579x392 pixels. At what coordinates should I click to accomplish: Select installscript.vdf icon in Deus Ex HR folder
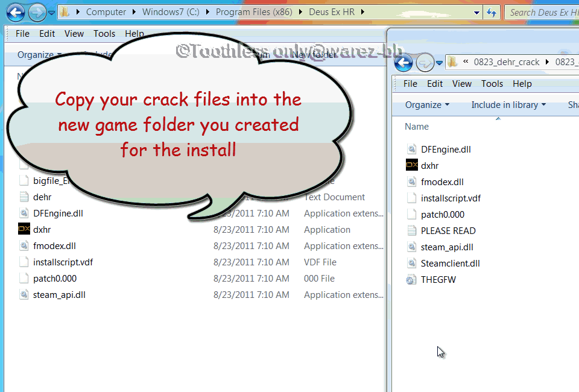[24, 262]
